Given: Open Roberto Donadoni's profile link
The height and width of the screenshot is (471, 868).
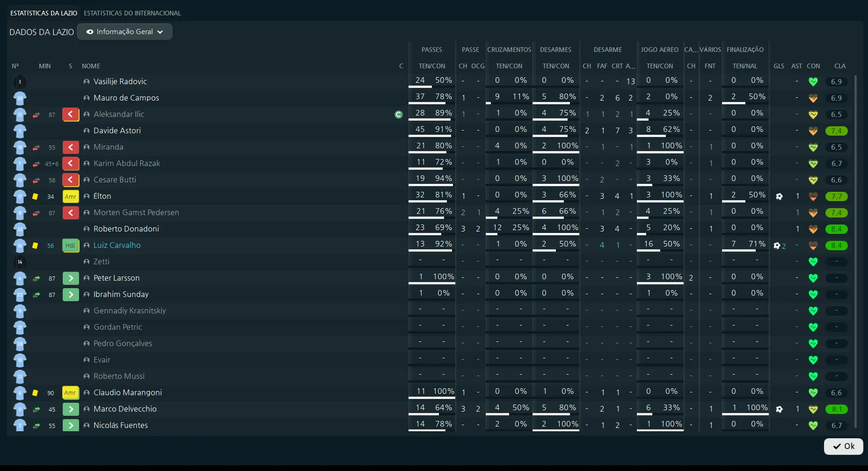Looking at the screenshot, I should pyautogui.click(x=126, y=229).
